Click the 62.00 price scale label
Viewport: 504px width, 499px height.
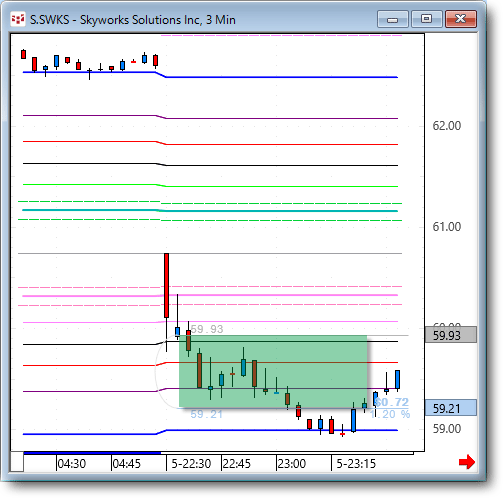[447, 126]
